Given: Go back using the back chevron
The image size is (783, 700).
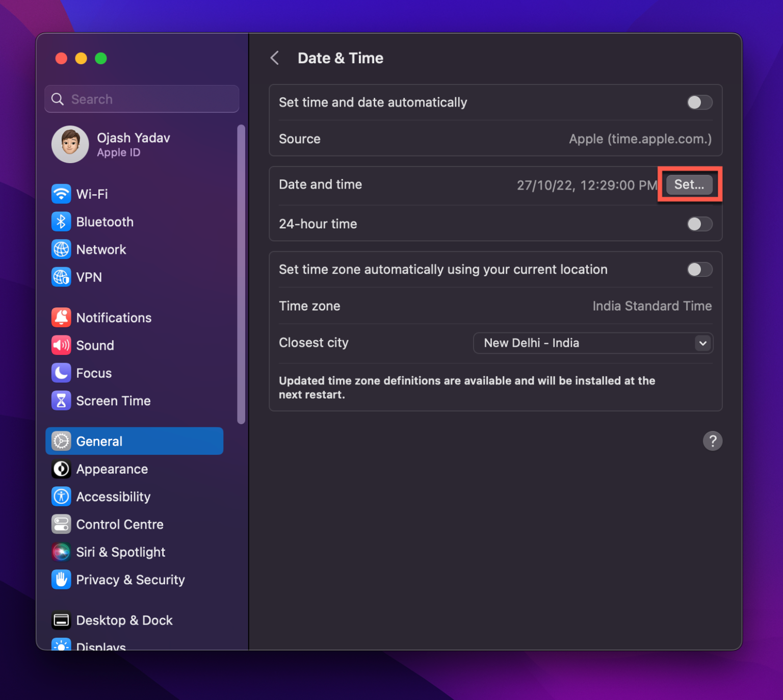Looking at the screenshot, I should [275, 58].
